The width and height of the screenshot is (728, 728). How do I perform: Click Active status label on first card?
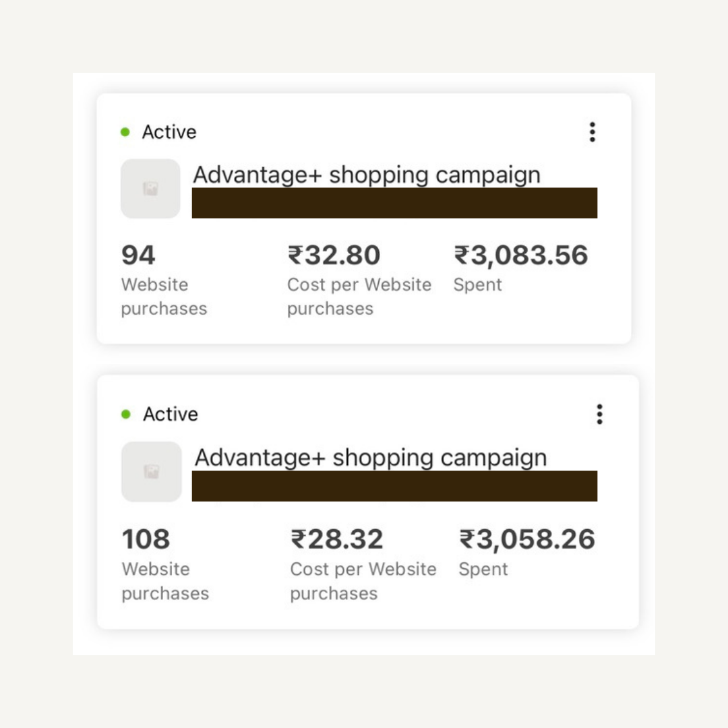[x=169, y=132]
